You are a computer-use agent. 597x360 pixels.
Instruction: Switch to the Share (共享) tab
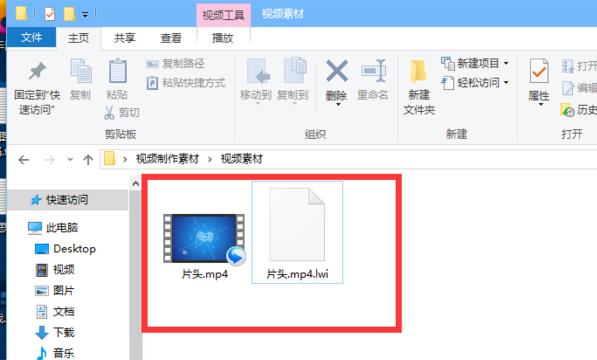125,38
